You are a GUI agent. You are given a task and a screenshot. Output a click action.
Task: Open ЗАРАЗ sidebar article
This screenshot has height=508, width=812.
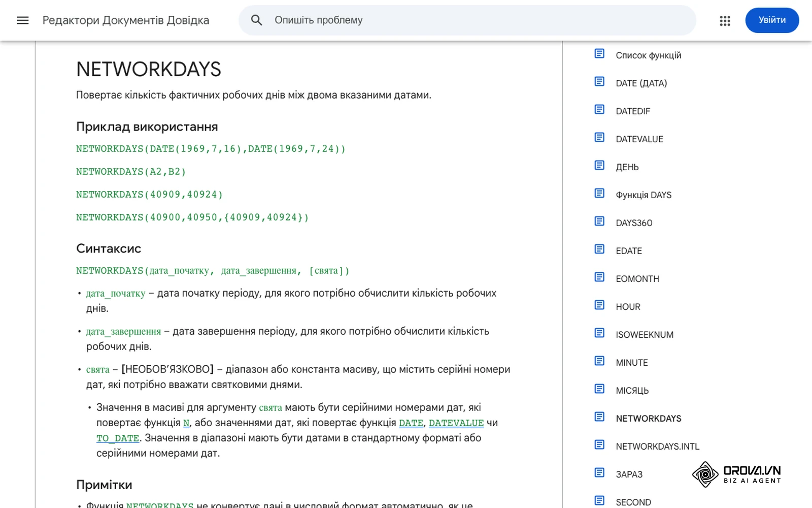click(629, 474)
